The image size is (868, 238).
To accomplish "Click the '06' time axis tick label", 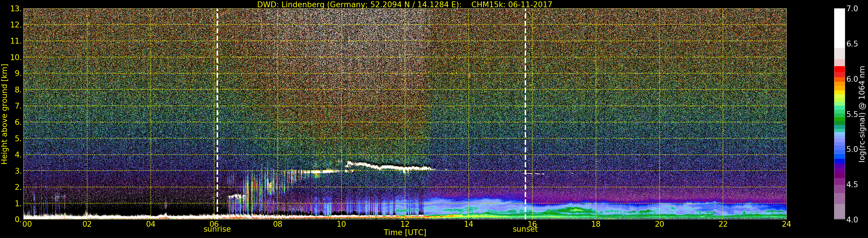I will tap(214, 224).
